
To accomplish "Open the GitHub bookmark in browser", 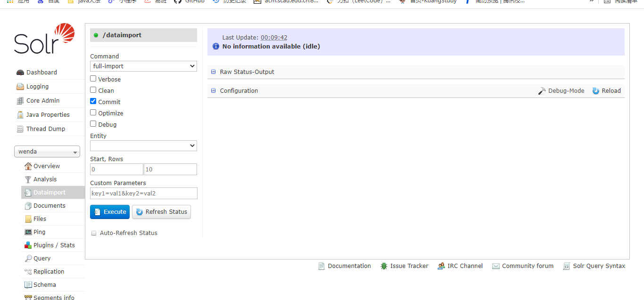I will (x=189, y=1).
